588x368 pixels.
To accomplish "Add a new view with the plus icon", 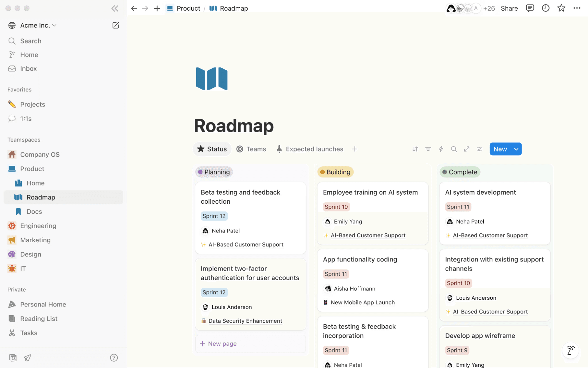I will pyautogui.click(x=355, y=149).
